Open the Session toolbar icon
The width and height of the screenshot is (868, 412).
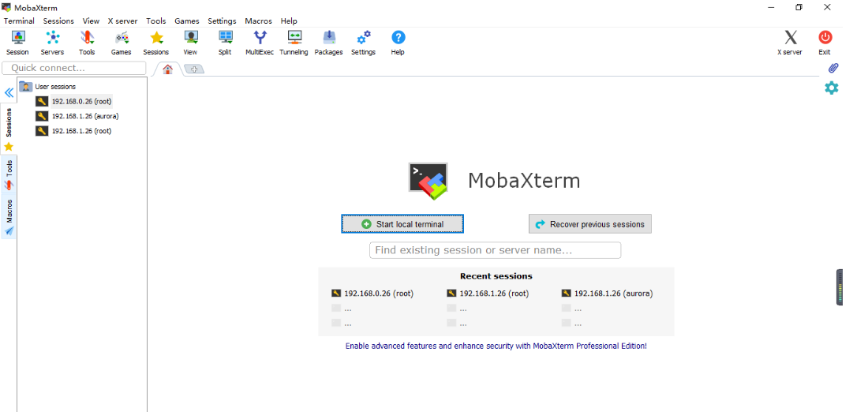coord(17,43)
